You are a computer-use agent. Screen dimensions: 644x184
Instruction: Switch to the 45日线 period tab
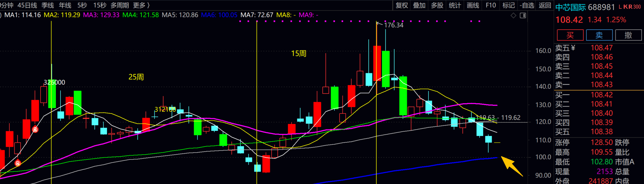point(27,5)
